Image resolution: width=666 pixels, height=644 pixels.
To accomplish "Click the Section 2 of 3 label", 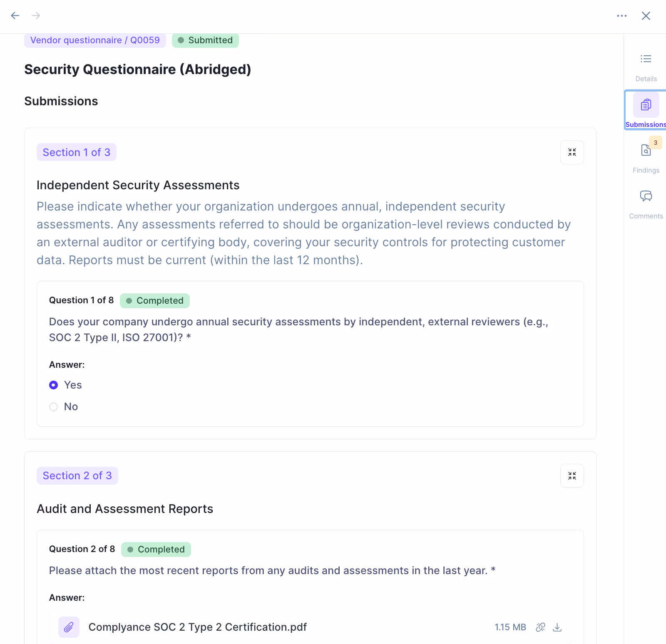I will 77,476.
